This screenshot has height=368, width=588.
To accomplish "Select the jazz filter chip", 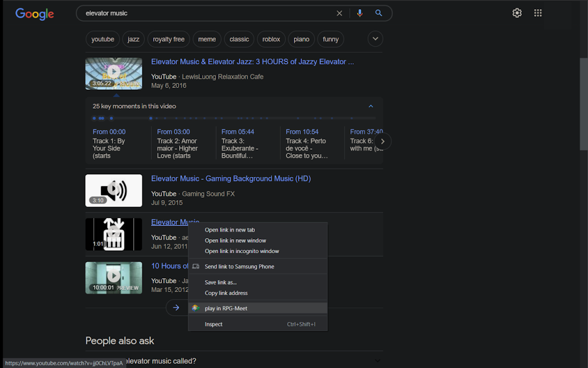I will pyautogui.click(x=133, y=39).
